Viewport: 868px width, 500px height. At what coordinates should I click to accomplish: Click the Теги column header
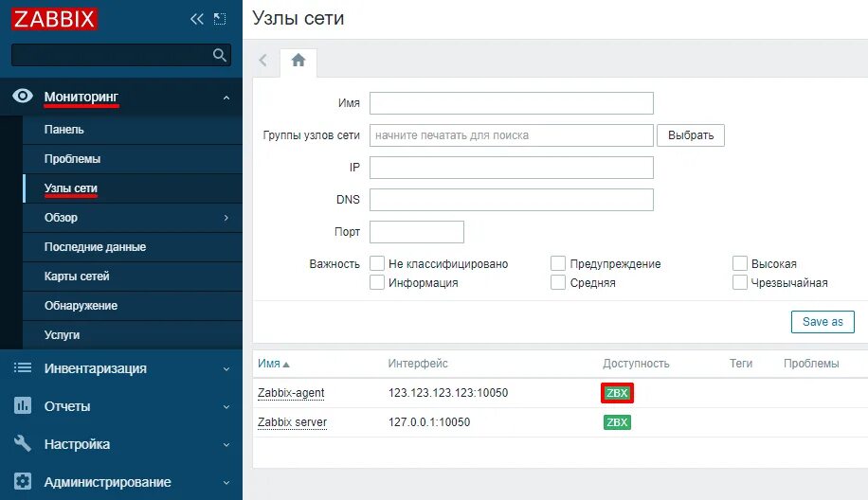(741, 364)
